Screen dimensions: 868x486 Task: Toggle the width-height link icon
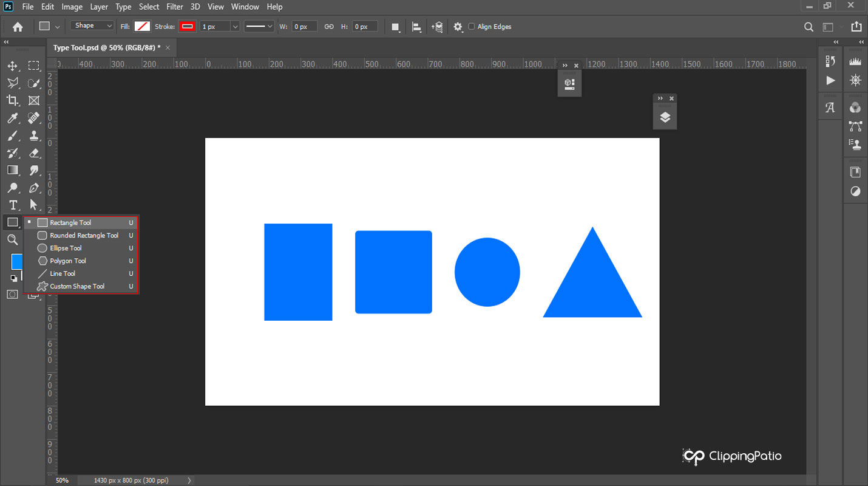coord(329,27)
